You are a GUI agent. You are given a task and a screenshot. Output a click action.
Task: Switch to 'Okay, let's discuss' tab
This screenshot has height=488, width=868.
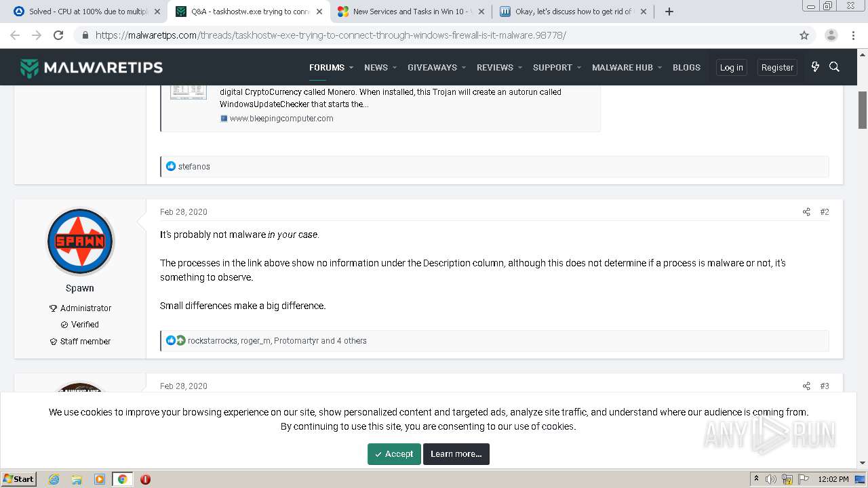(x=574, y=12)
